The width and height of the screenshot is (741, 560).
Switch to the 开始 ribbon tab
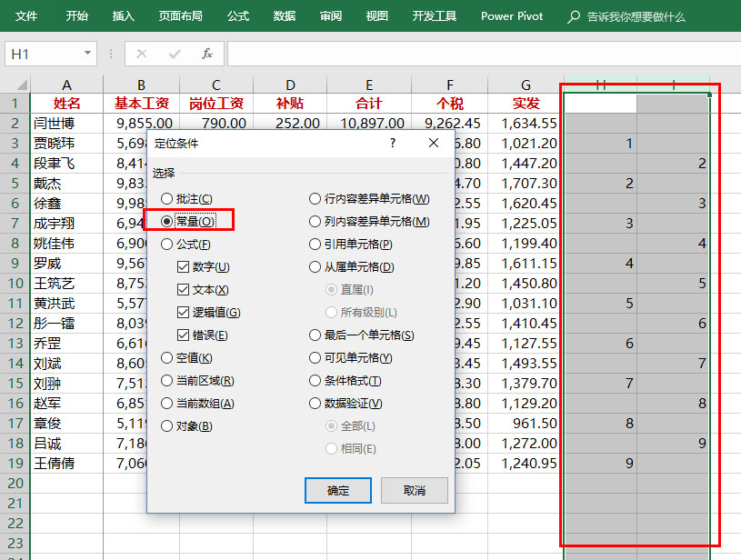click(76, 15)
